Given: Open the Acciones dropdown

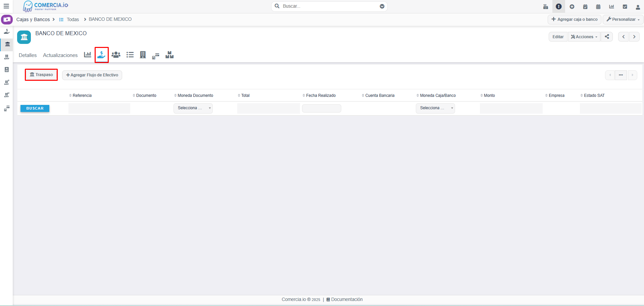Looking at the screenshot, I should pyautogui.click(x=584, y=37).
